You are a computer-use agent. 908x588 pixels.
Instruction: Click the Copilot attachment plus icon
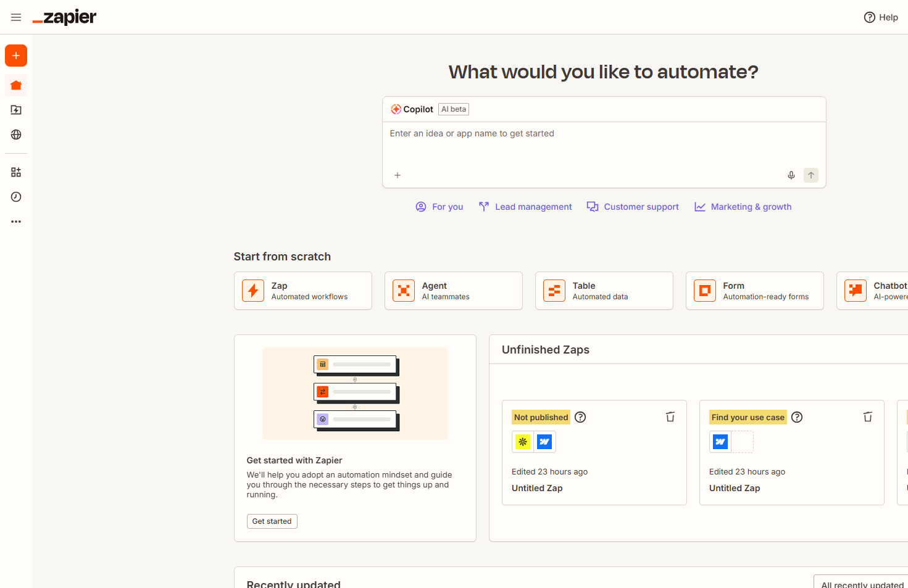398,175
